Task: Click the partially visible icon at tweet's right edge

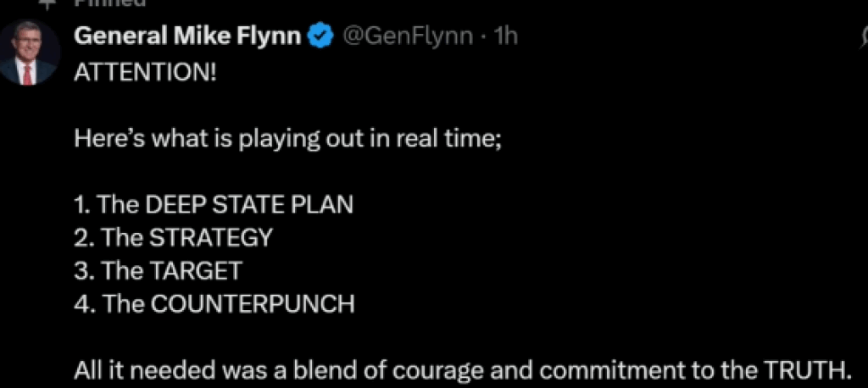Action: pyautogui.click(x=861, y=37)
